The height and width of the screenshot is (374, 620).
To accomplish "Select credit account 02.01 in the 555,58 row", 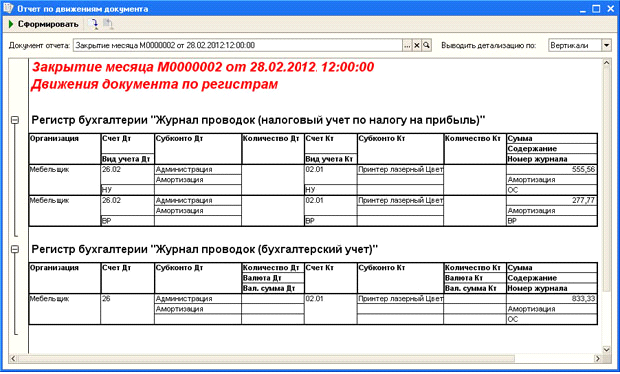I will coord(331,169).
